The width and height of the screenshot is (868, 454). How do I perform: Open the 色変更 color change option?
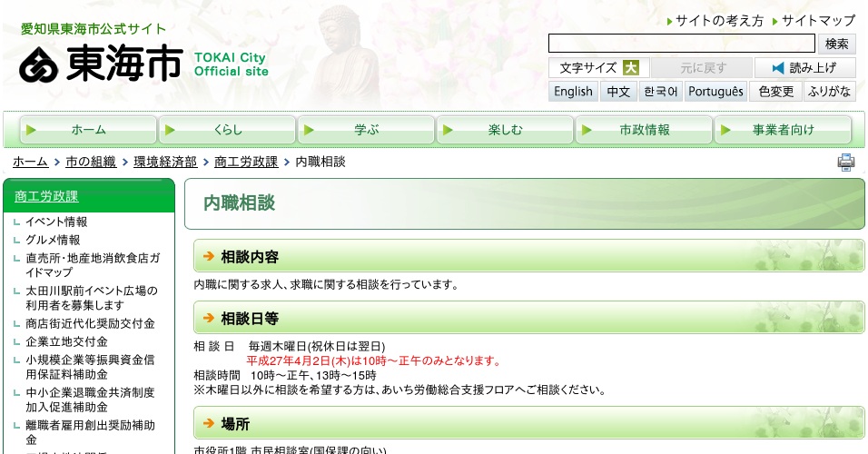point(775,92)
